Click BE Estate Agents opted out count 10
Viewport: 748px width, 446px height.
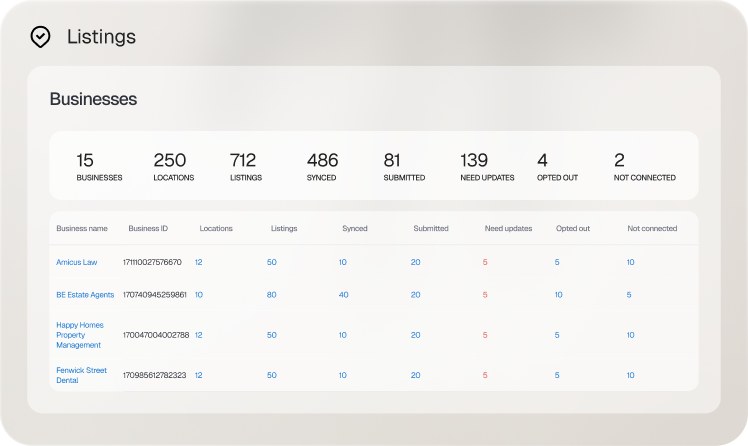click(558, 295)
